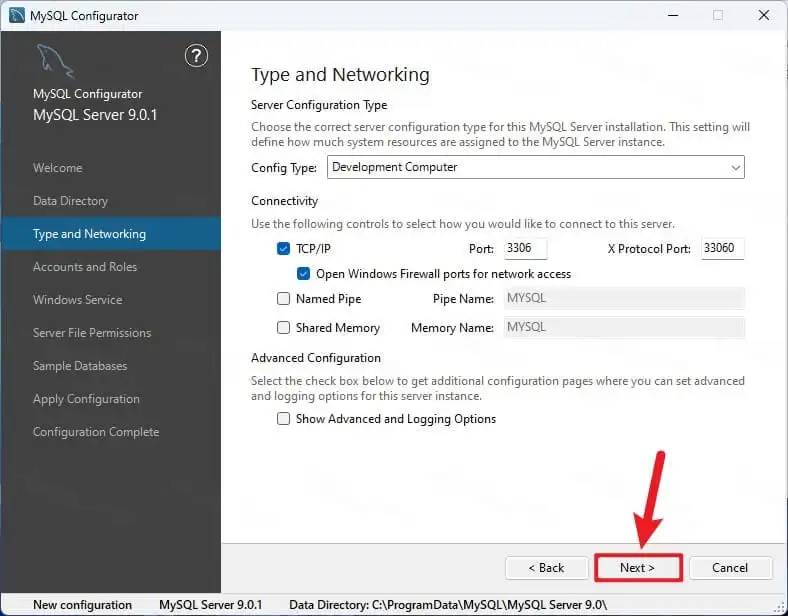Click the Next button
The image size is (788, 616).
[638, 568]
